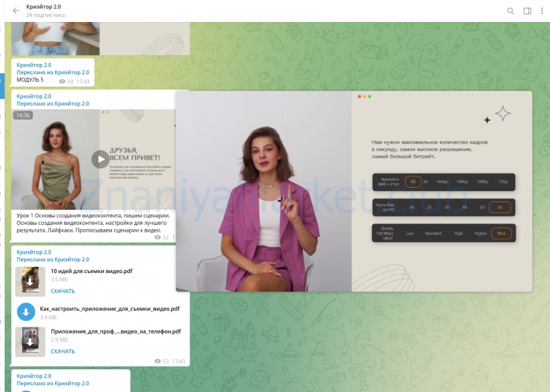Play the 14:36 lesson video
550x392 pixels.
coord(100,159)
